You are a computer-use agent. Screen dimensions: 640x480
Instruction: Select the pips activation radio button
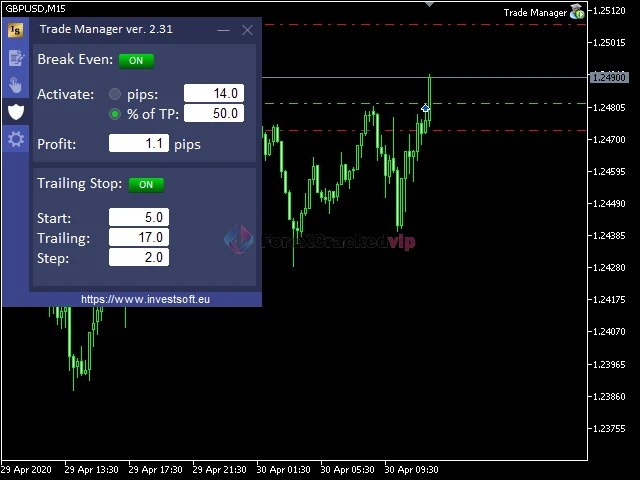point(115,94)
